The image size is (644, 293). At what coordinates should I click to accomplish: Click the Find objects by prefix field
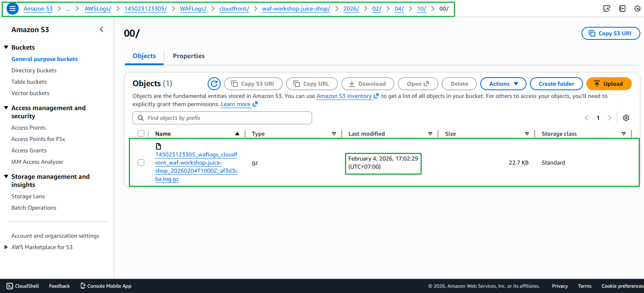tap(222, 118)
